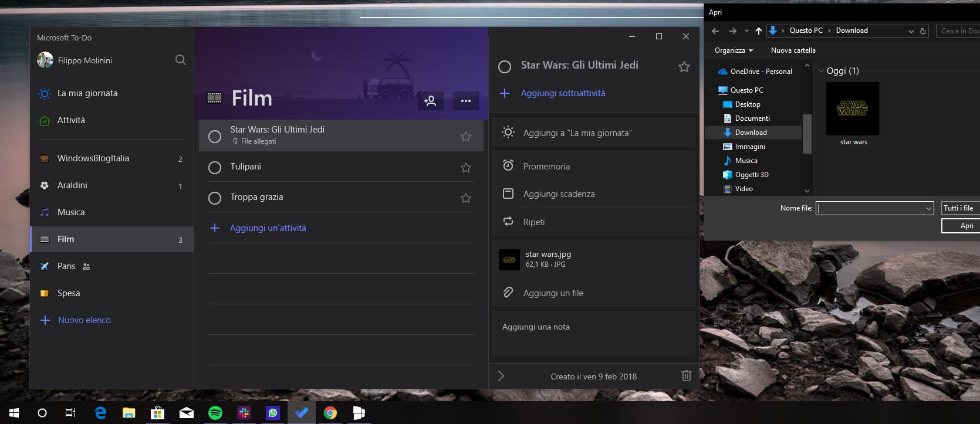The height and width of the screenshot is (424, 980).
Task: Refresh the Download folder view
Action: [x=923, y=31]
